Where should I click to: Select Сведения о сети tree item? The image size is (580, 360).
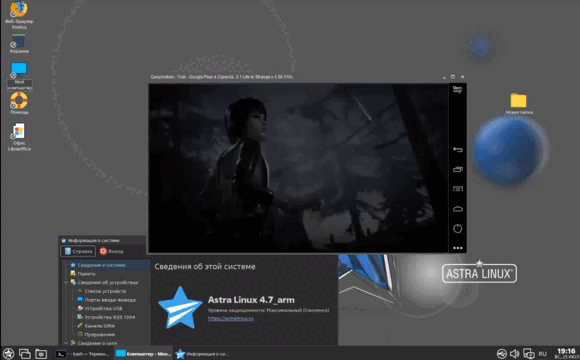(94, 343)
